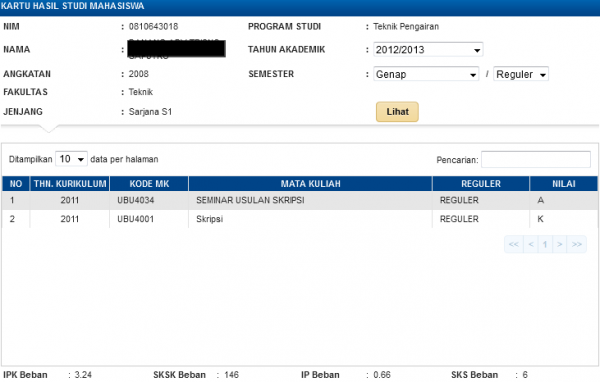Jump to last page with >> icon
This screenshot has width=600, height=382.
pyautogui.click(x=577, y=244)
